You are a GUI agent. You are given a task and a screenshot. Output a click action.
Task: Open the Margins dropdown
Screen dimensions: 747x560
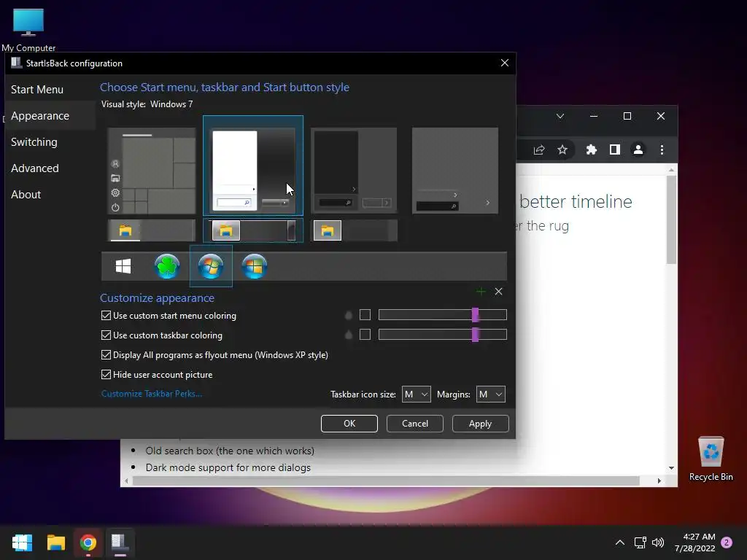[x=491, y=394]
